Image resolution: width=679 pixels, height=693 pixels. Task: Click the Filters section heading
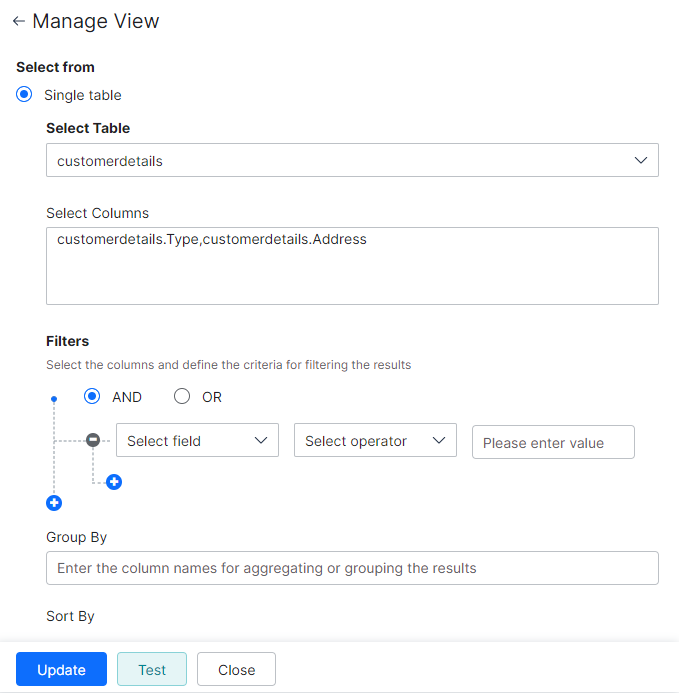click(x=68, y=341)
